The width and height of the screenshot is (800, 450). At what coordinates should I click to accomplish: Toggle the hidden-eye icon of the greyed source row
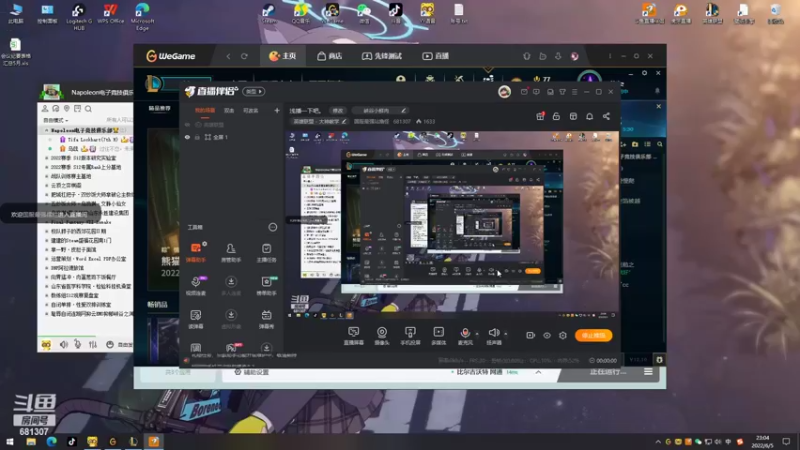(x=187, y=124)
